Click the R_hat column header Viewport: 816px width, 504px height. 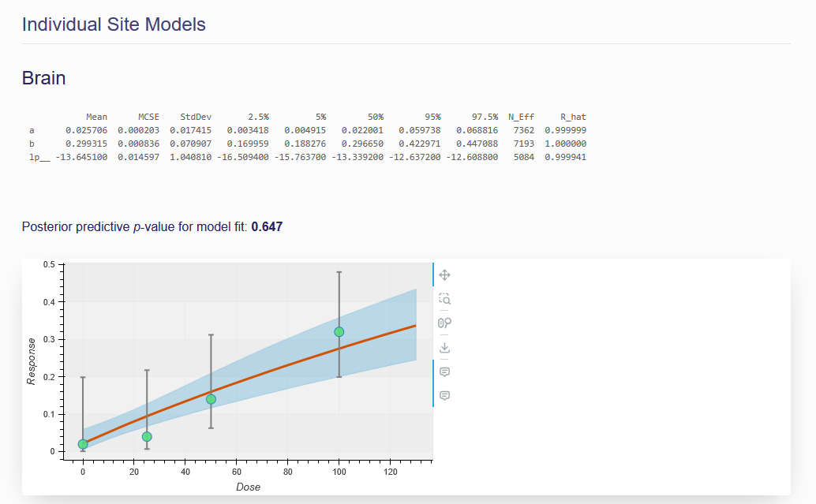click(x=573, y=117)
